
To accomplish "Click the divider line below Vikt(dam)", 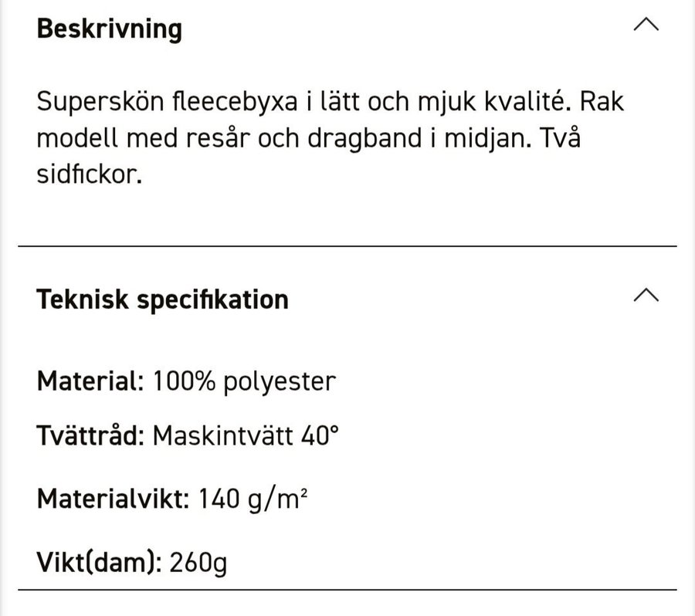I will click(347, 591).
